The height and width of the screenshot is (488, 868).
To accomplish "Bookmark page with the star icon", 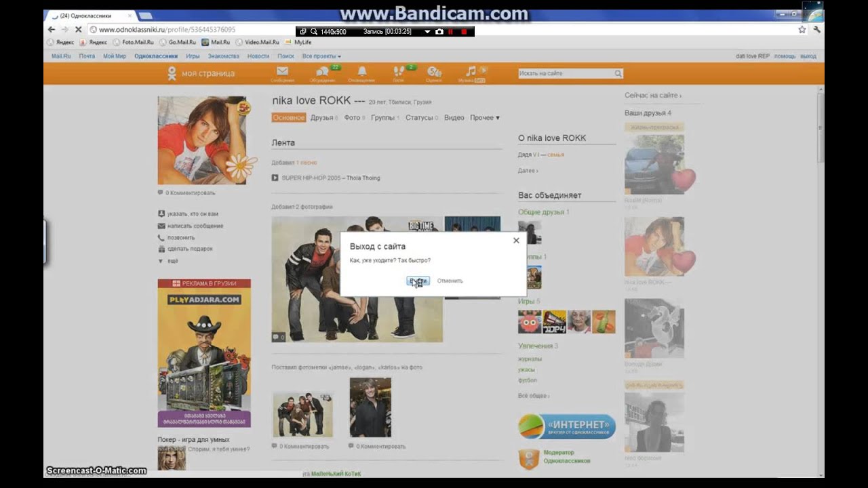I will click(802, 30).
